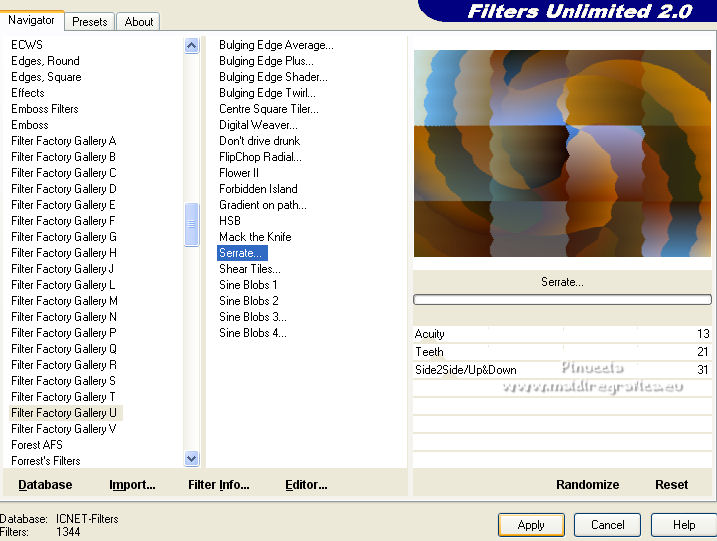Open Filter Info...
717x541 pixels.
[x=219, y=484]
